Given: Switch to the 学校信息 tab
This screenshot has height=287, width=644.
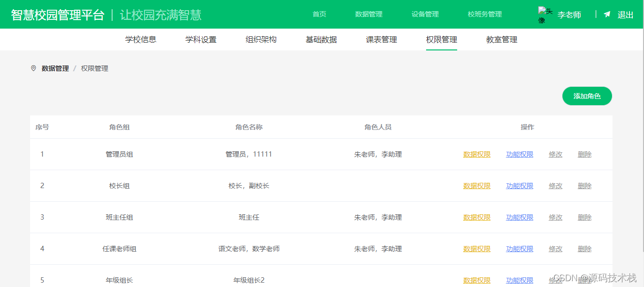Looking at the screenshot, I should pos(141,40).
